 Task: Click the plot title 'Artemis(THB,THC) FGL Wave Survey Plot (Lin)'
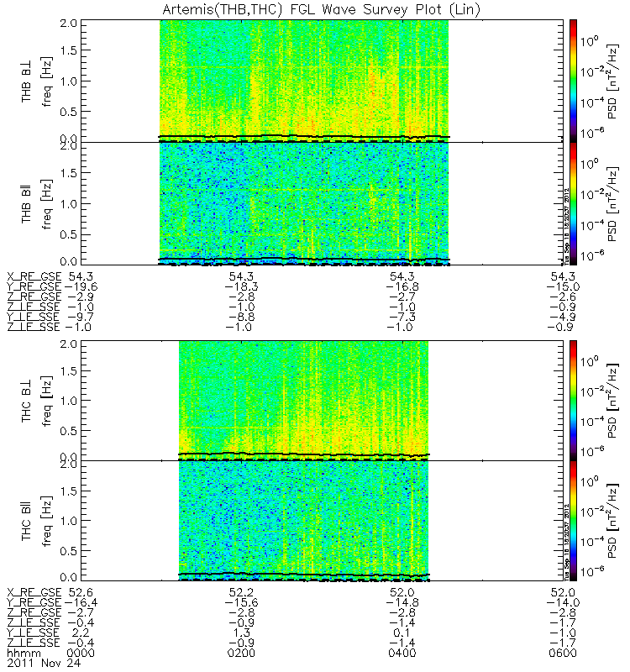pyautogui.click(x=321, y=9)
